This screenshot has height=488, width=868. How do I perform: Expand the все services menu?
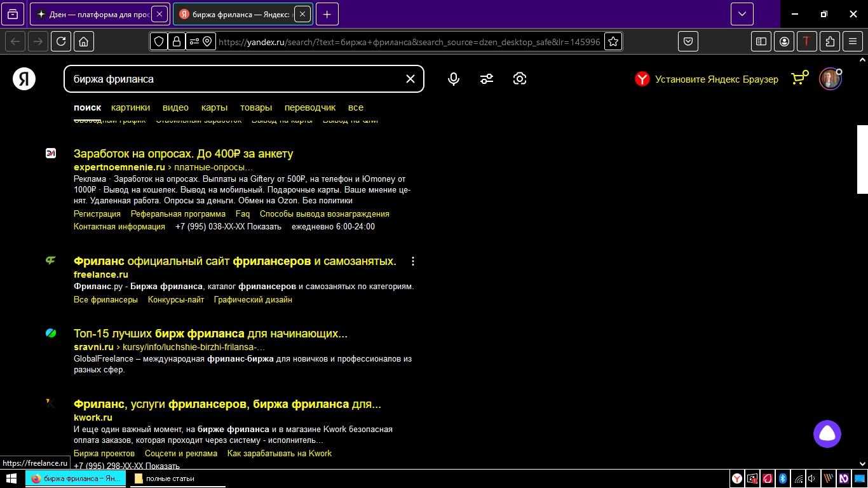(x=356, y=107)
